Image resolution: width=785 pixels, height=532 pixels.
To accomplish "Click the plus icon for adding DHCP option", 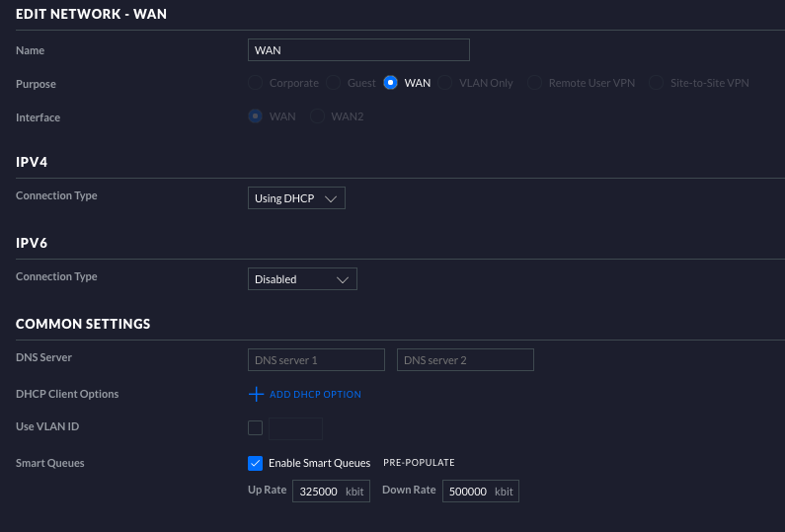I will coord(256,394).
